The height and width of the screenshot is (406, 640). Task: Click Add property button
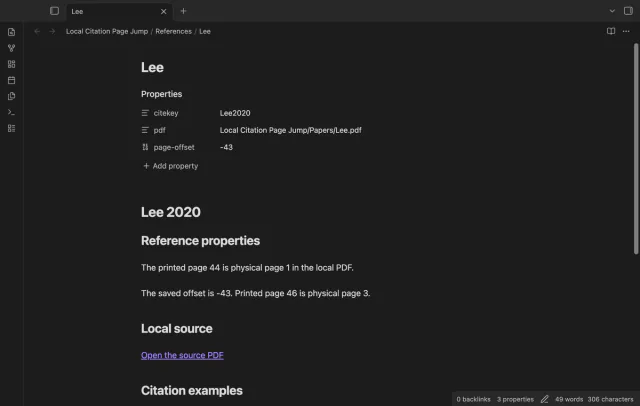171,166
